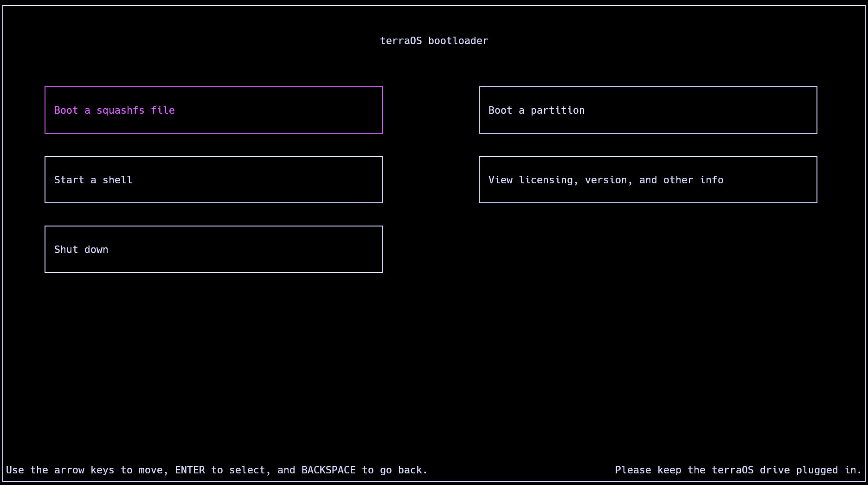Activate the partition booting menu entry
Screen dimensions: 868x485
(648, 110)
